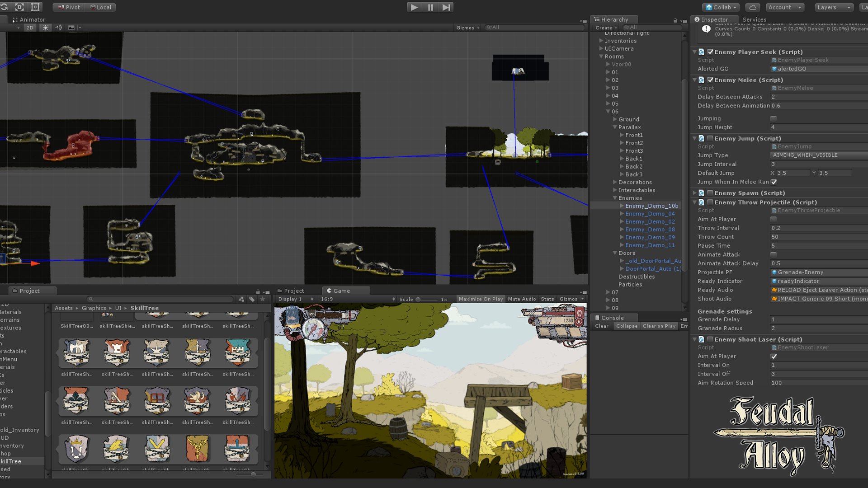Open the Collab dropdown
Screen dimensions: 868x488
721,7
